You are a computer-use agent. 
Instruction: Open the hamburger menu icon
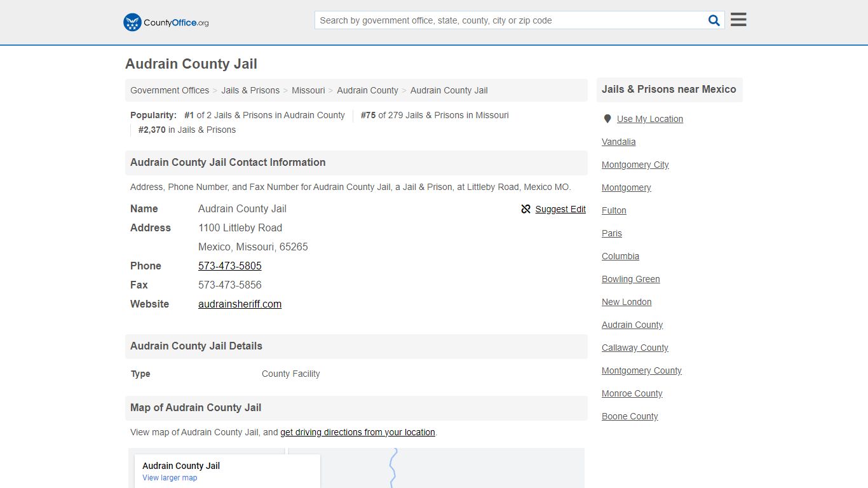(738, 20)
